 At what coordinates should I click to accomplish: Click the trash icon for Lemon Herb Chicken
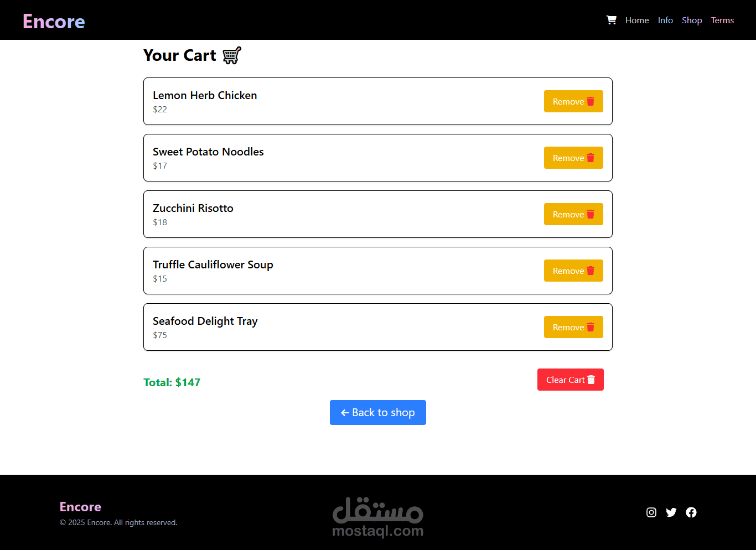coord(591,101)
